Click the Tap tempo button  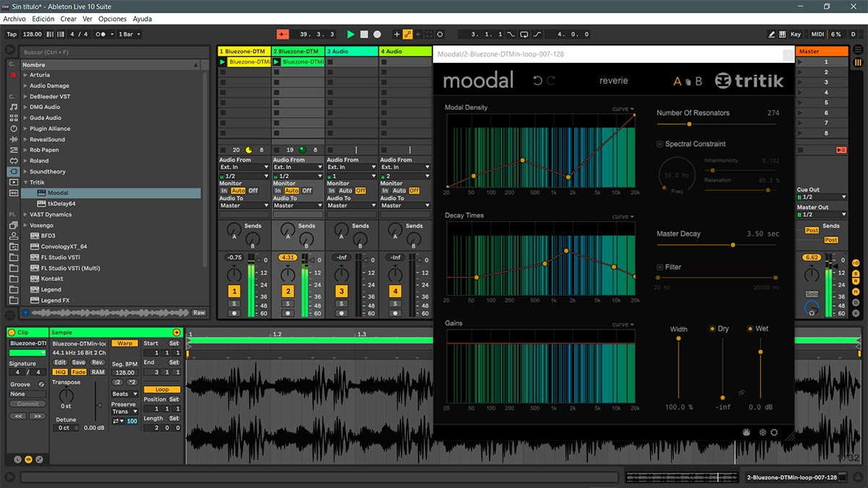[x=12, y=34]
